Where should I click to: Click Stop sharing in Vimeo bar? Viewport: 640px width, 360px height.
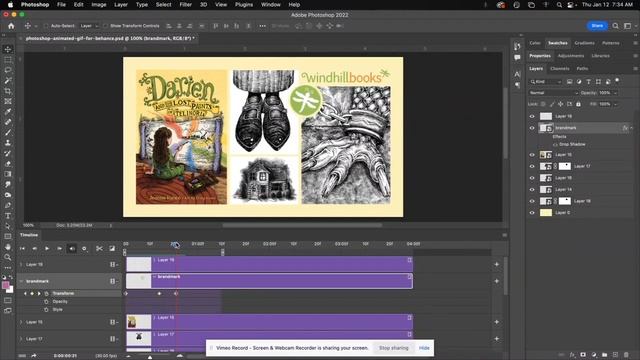[393, 348]
